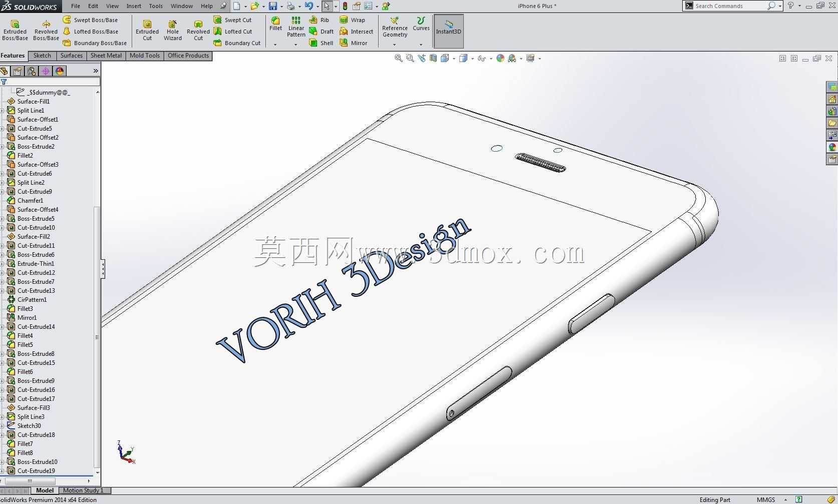The image size is (838, 504).
Task: Select CirPattern1 in the feature tree
Action: pos(32,299)
